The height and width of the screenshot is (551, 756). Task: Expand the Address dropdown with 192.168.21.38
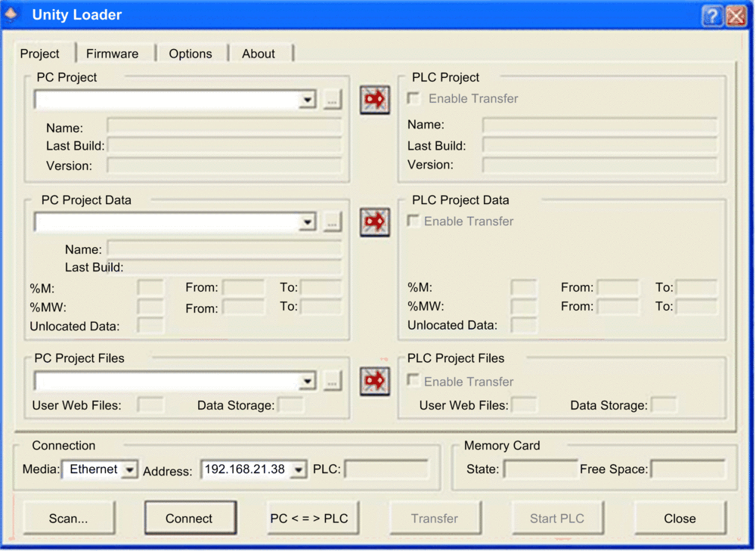pos(299,470)
